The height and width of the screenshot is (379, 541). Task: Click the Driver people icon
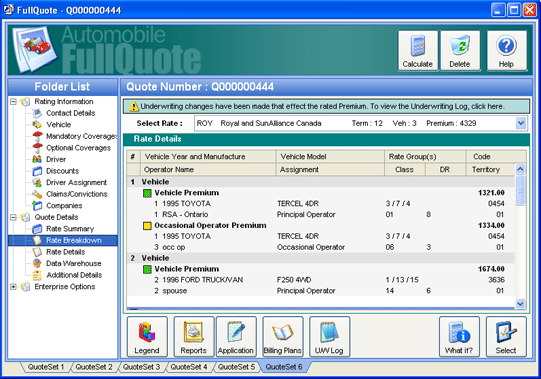37,159
